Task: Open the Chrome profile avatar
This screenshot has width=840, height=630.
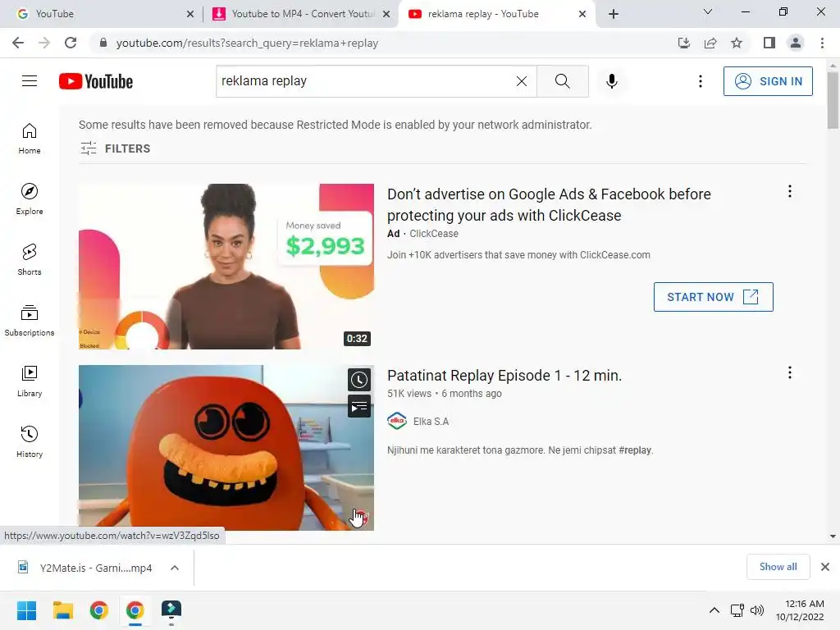Action: (x=796, y=43)
